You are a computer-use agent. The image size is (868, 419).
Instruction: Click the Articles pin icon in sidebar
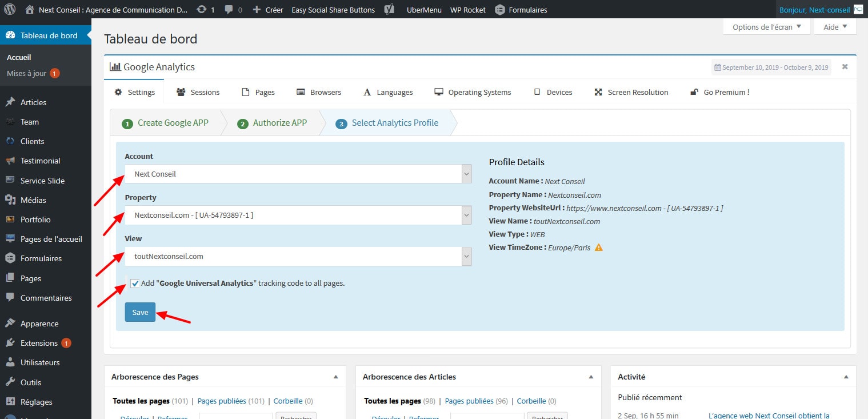tap(10, 102)
